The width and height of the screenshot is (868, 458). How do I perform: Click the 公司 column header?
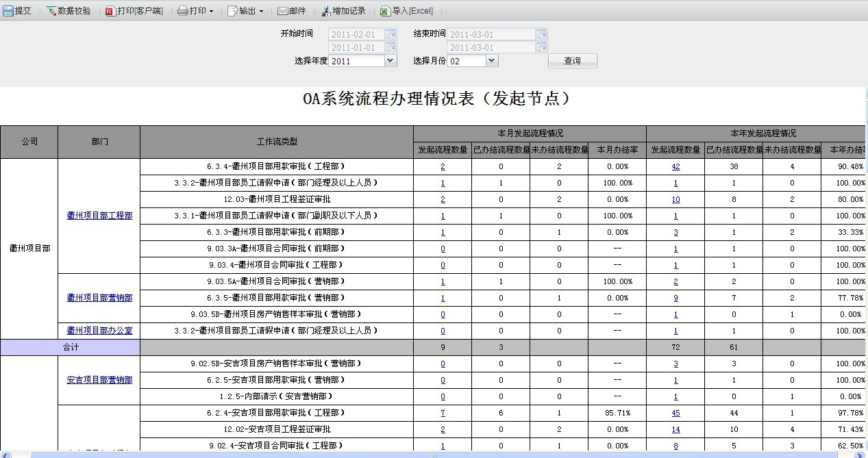click(x=29, y=142)
